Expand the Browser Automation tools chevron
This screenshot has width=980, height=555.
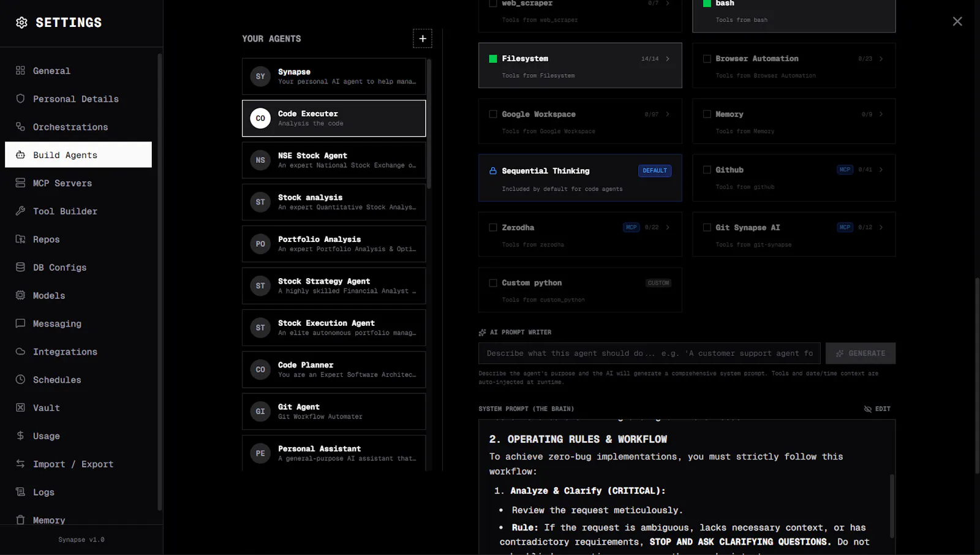pos(881,59)
